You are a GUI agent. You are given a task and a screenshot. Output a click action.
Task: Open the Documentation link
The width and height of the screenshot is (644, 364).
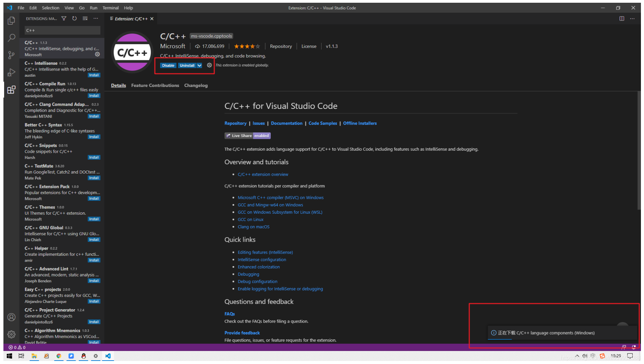coord(287,123)
